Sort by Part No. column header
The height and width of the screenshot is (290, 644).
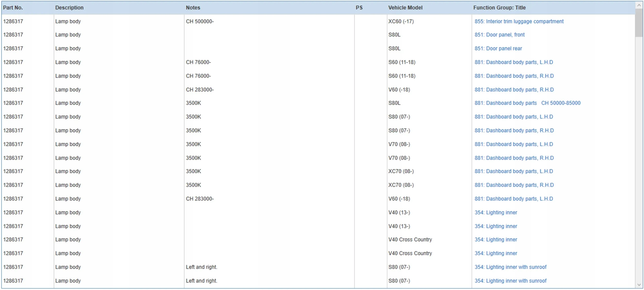click(x=13, y=8)
